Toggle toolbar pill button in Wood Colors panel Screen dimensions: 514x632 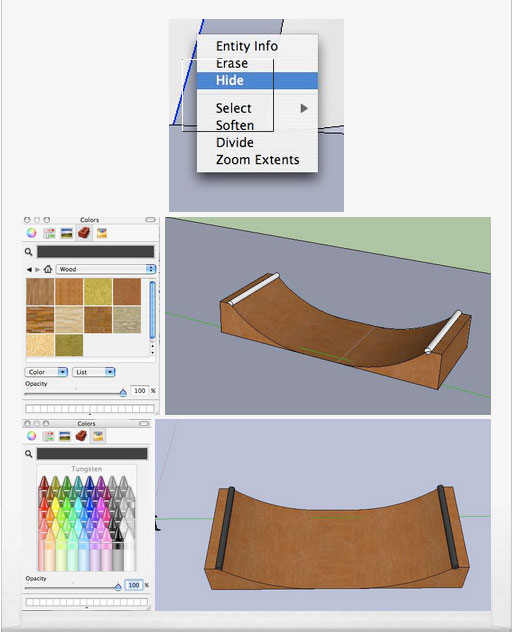click(x=150, y=220)
